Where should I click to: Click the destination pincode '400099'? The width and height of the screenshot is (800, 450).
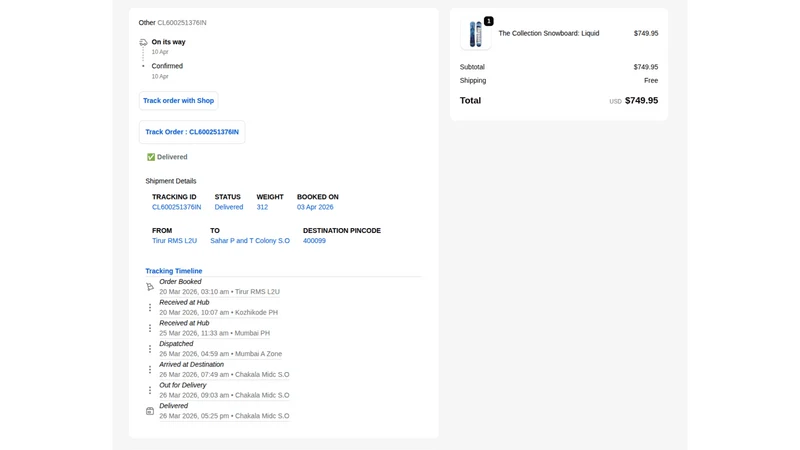pos(314,241)
